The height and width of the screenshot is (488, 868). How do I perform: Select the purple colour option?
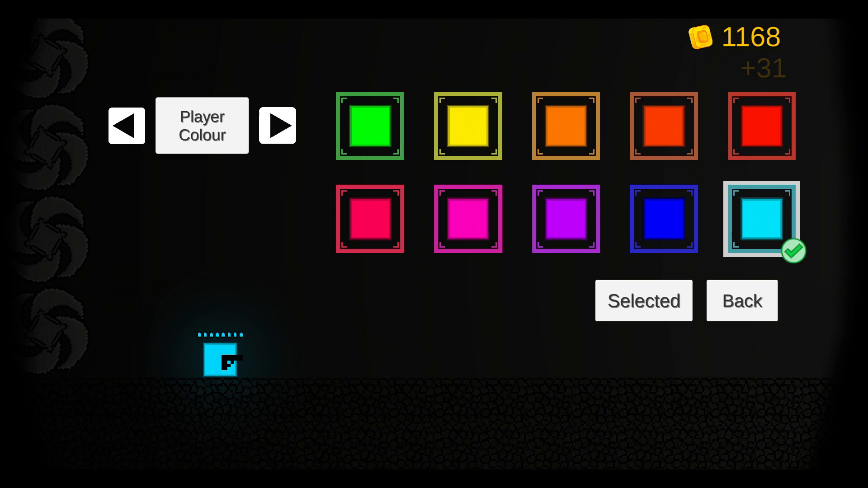pyautogui.click(x=566, y=219)
